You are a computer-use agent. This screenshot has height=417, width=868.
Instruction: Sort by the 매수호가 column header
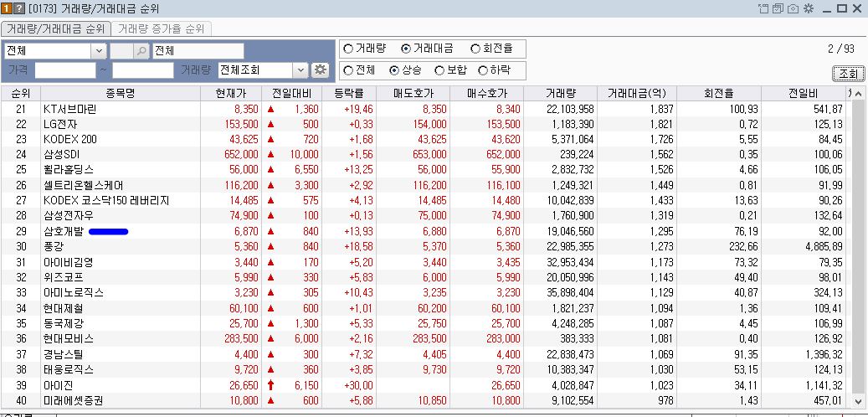486,94
